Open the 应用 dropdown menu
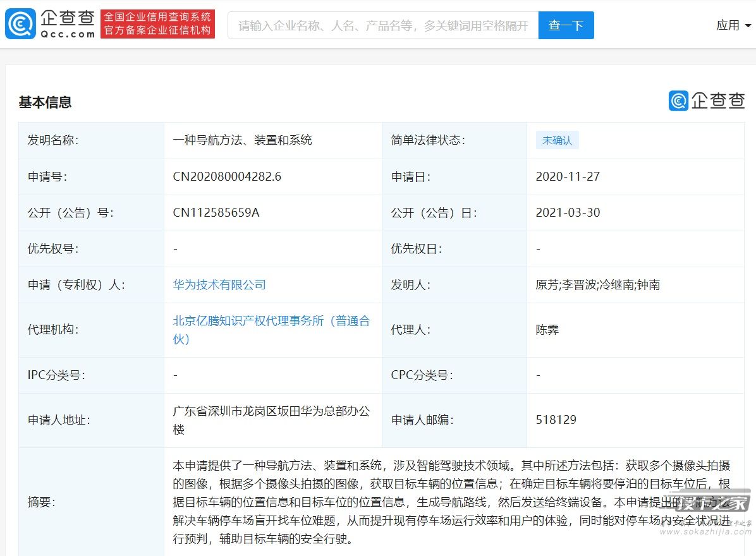The height and width of the screenshot is (556, 756). pyautogui.click(x=733, y=25)
